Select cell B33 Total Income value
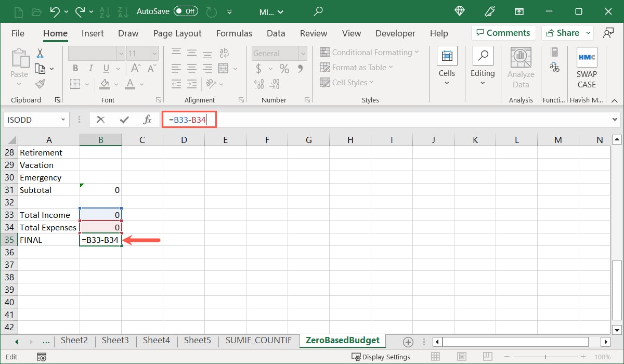624x364 pixels. (100, 215)
